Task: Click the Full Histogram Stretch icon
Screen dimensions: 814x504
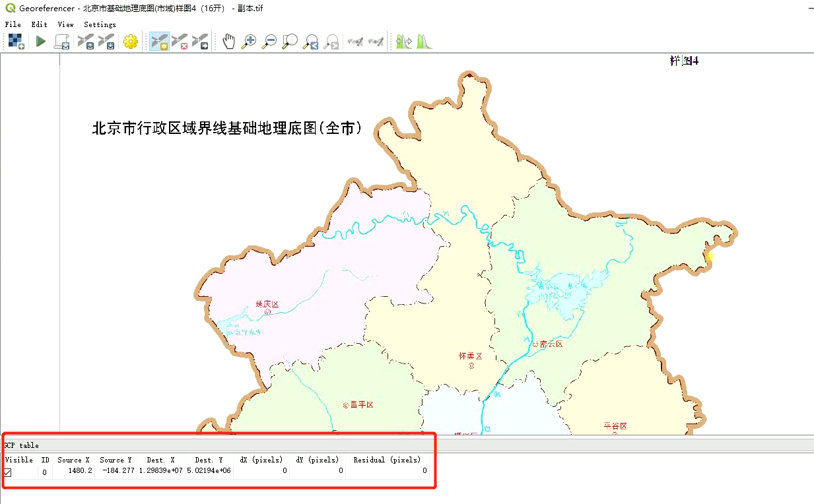Action: tap(403, 42)
